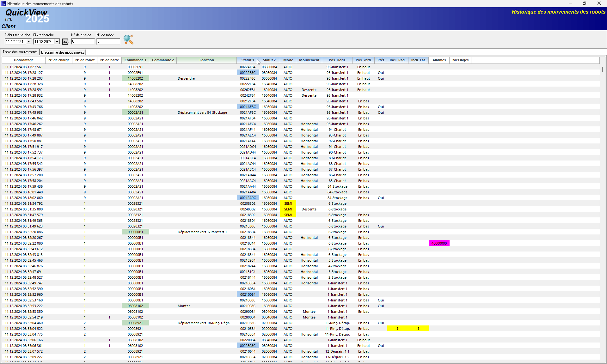Click the application icon in title bar
Viewport: 607px width, 364px height.
[x=3, y=3]
